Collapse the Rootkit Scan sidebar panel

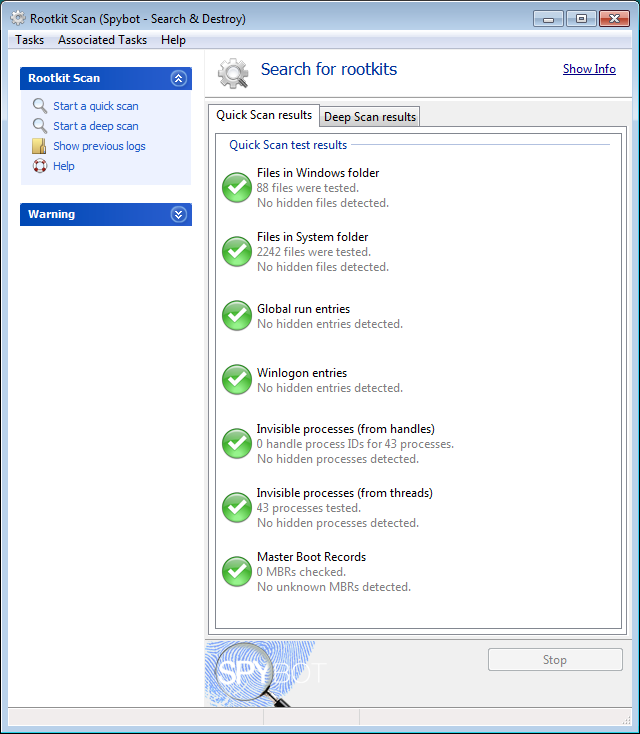pos(178,78)
